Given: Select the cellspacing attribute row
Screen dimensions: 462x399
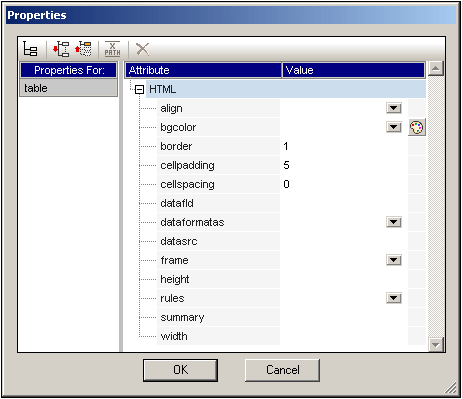Looking at the screenshot, I should pyautogui.click(x=218, y=184).
